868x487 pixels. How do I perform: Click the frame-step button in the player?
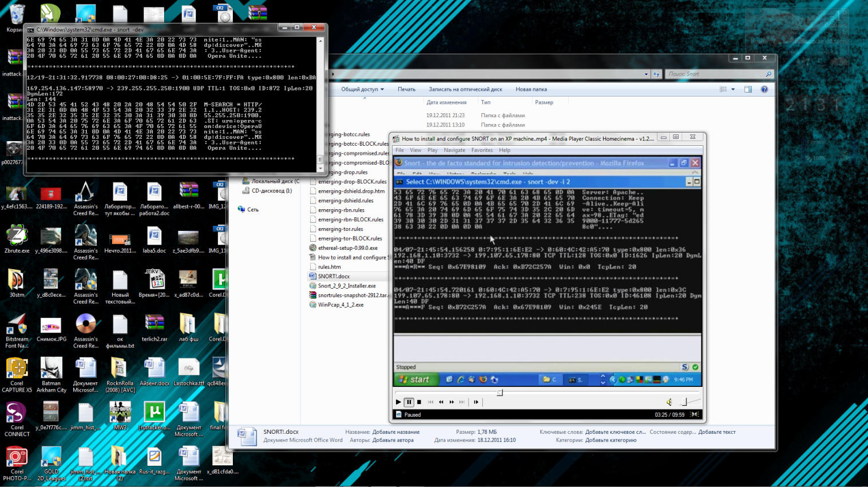475,402
